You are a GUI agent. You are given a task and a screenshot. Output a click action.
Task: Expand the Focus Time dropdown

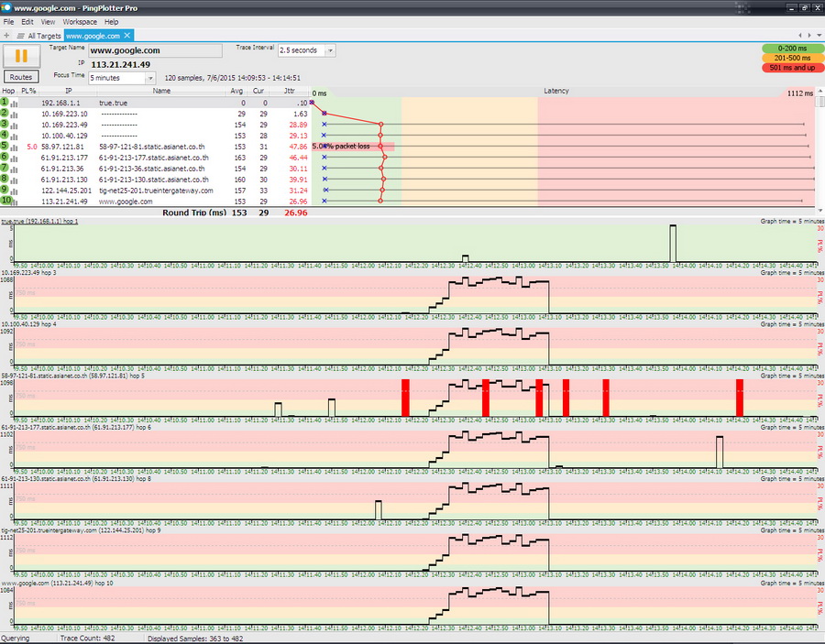[149, 78]
